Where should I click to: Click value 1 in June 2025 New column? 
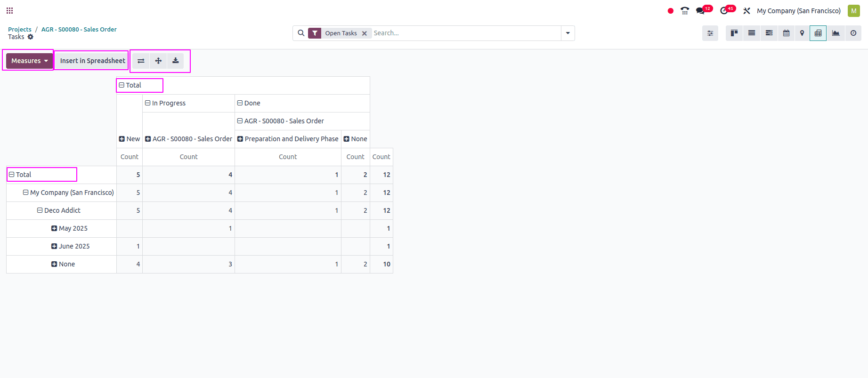pos(130,246)
